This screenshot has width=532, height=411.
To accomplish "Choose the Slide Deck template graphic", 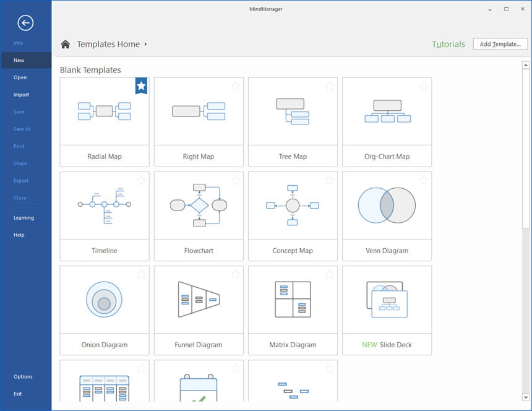I will 387,300.
